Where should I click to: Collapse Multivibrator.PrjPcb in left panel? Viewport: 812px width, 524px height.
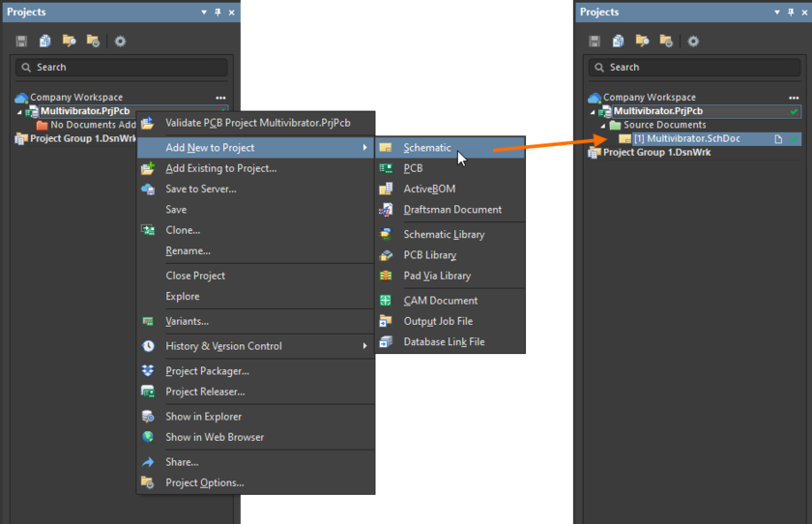pos(19,112)
